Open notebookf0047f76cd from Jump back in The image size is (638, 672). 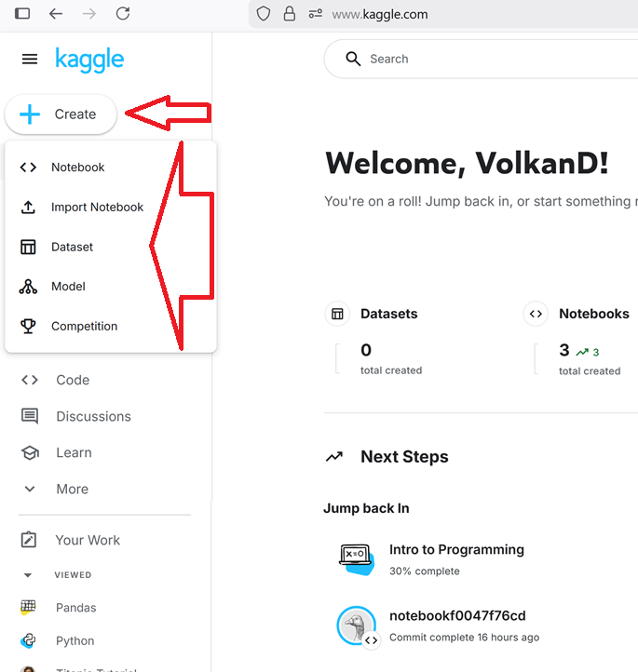point(456,616)
